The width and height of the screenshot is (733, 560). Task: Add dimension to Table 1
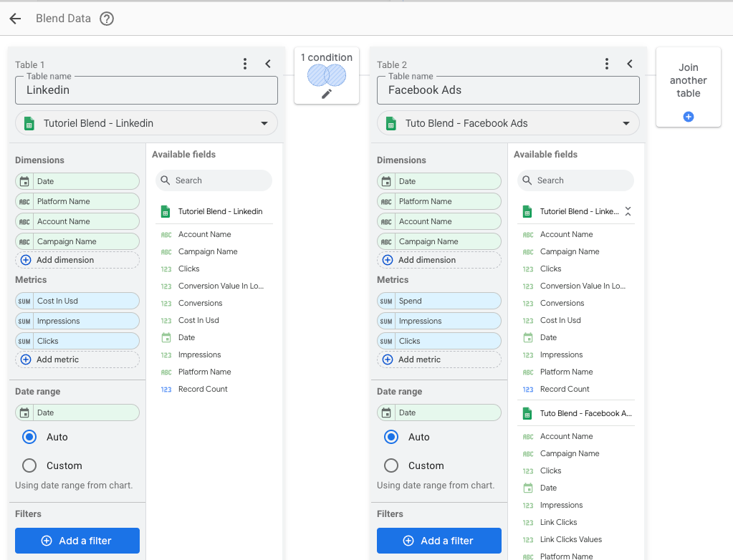(77, 260)
